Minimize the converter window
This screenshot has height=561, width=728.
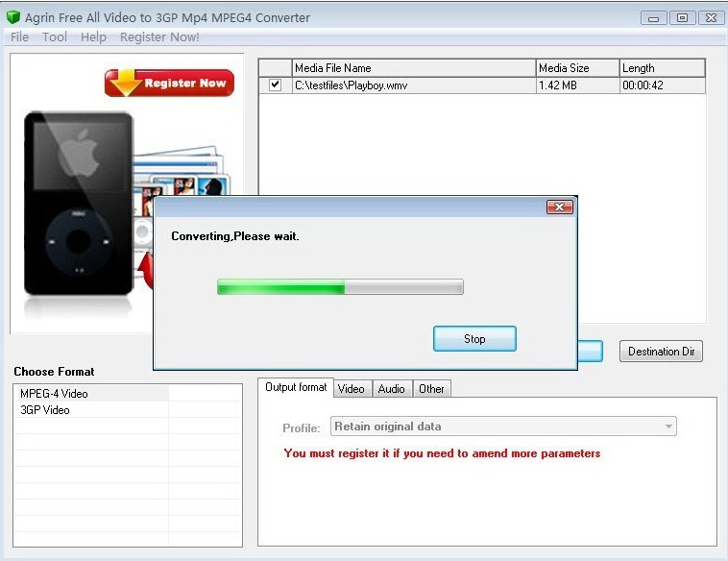click(654, 18)
